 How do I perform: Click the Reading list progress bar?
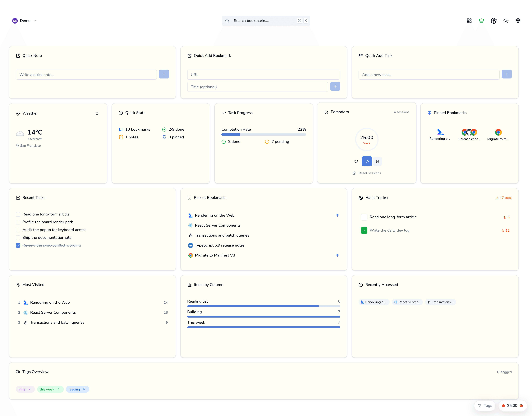264,306
